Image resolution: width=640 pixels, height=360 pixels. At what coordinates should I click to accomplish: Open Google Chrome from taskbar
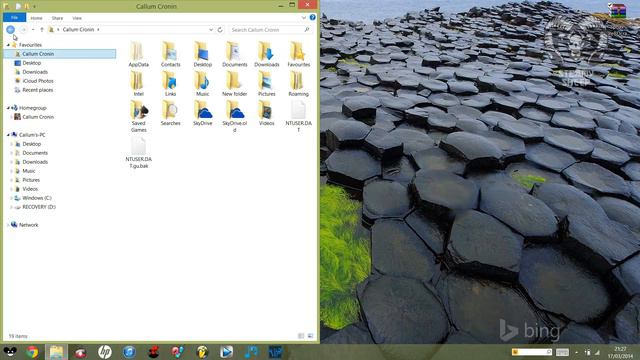pyautogui.click(x=32, y=352)
